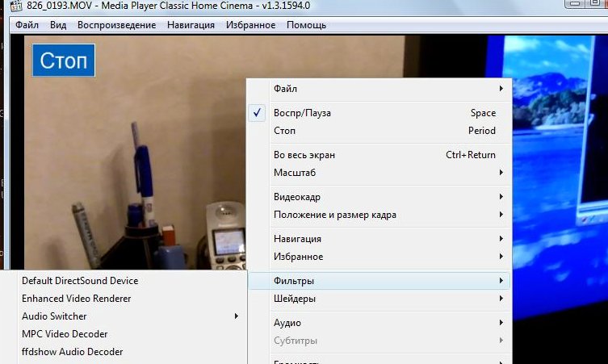Open the Избранное menu in menu bar
This screenshot has width=608, height=364.
click(250, 25)
